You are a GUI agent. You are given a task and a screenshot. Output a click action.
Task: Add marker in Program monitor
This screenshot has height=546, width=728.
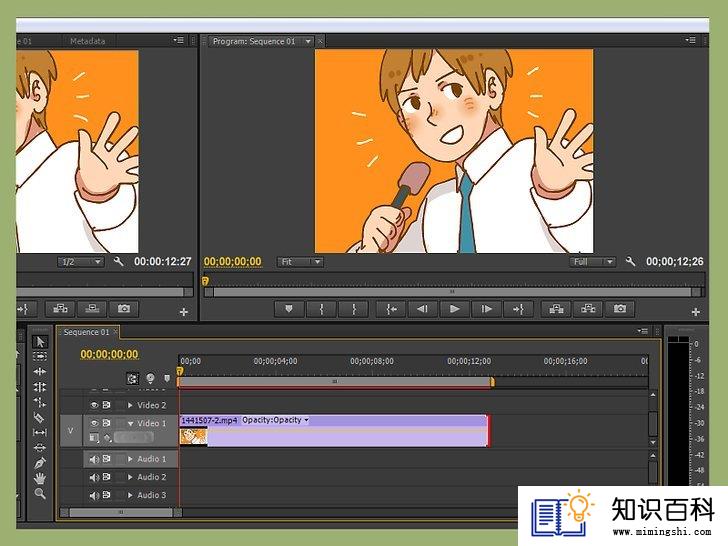pos(289,309)
